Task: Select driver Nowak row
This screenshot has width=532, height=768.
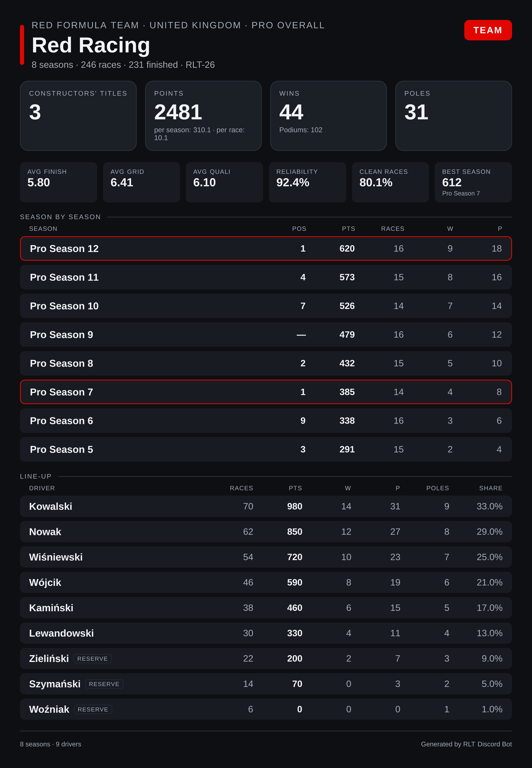Action: pyautogui.click(x=266, y=532)
